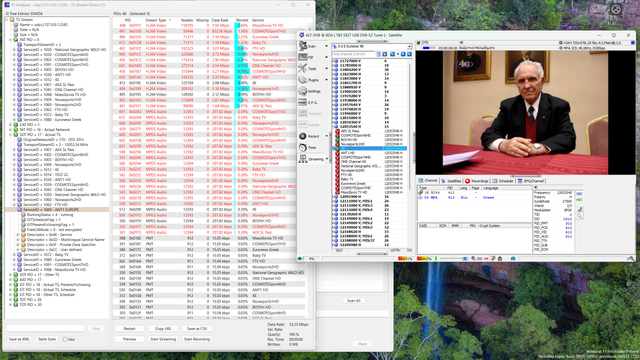Toggle checkmark for BOYAH HD channel
Viewport: 640px width, 360px height.
pos(337,140)
